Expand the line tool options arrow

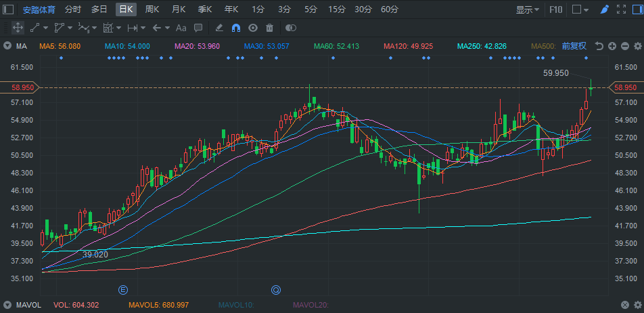point(45,28)
